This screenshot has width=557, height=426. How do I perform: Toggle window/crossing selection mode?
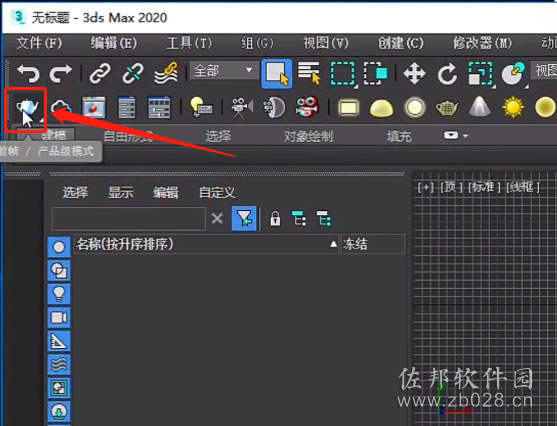[x=376, y=73]
